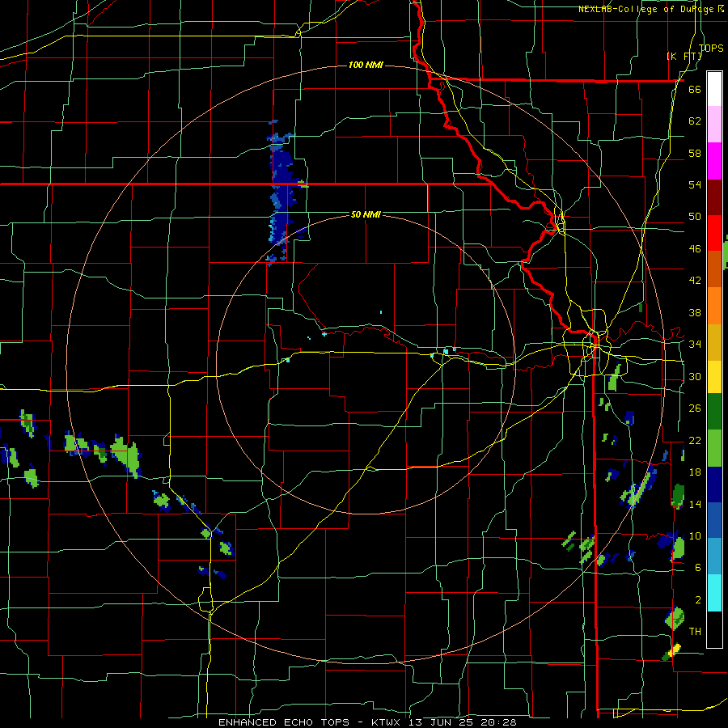Click the light pink legend swatch
The width and height of the screenshot is (728, 728).
(x=714, y=125)
